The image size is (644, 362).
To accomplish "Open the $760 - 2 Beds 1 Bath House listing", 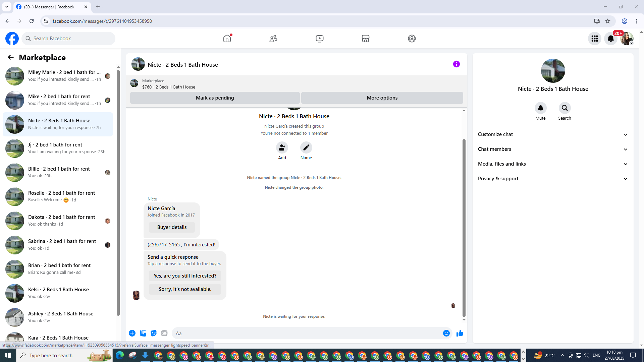I will [169, 87].
